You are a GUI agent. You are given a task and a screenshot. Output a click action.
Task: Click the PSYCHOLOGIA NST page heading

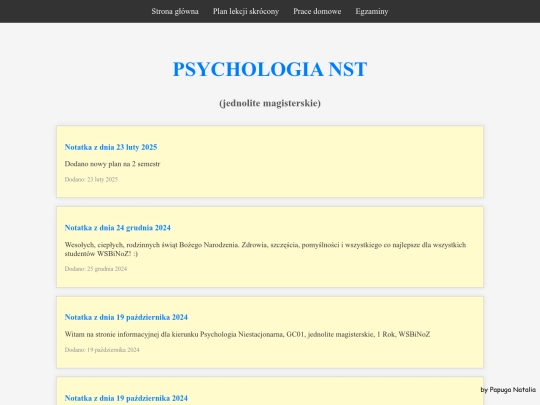[270, 69]
